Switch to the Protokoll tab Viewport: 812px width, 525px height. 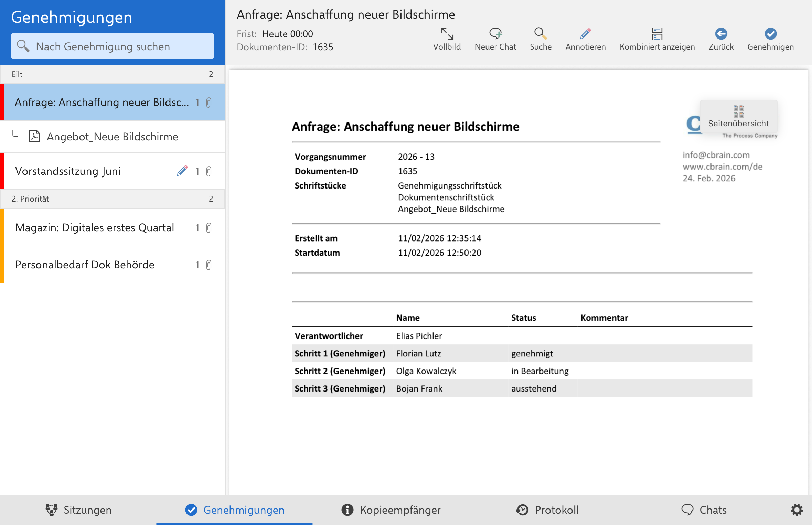coord(547,510)
